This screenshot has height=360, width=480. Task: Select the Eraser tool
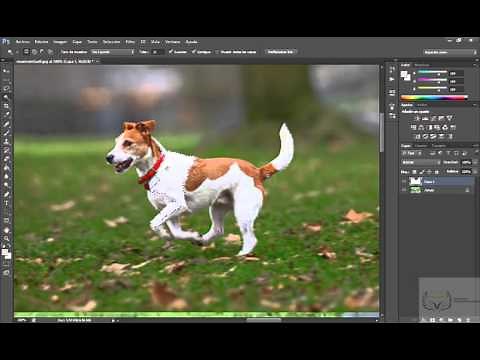point(6,159)
